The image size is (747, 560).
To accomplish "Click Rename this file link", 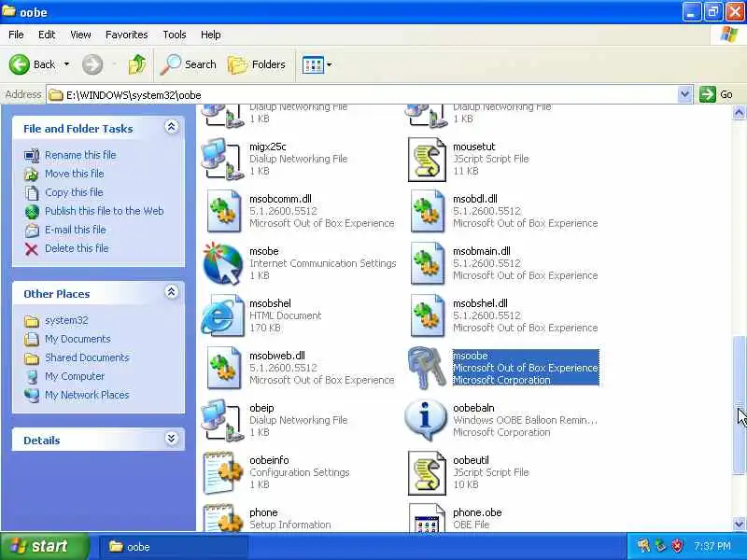I will (80, 155).
